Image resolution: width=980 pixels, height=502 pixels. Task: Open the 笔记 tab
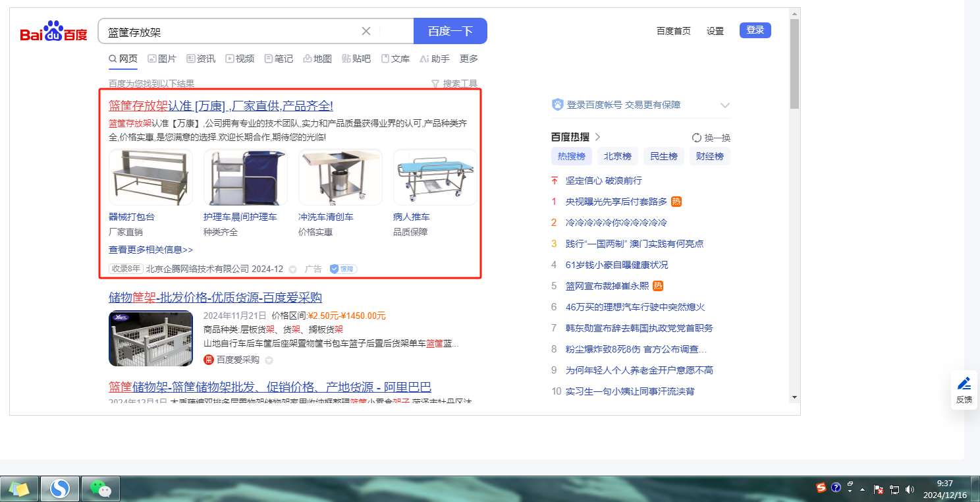279,59
